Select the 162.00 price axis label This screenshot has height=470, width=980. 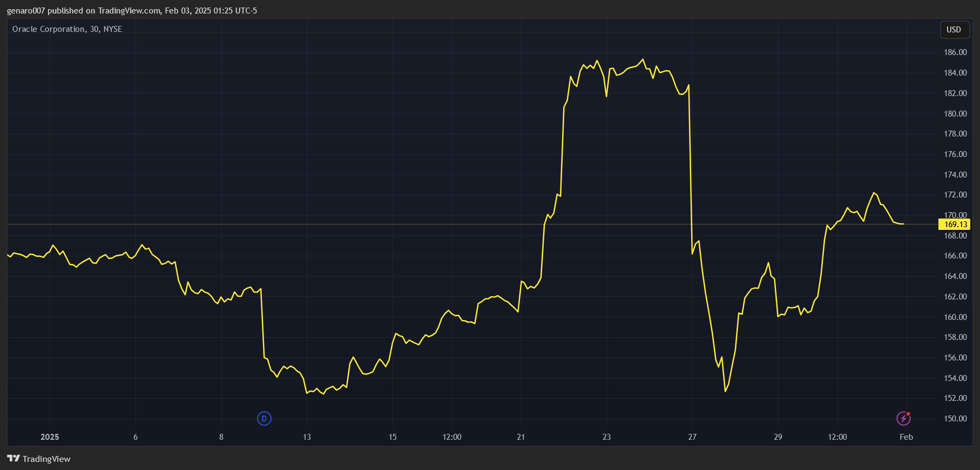[955, 296]
